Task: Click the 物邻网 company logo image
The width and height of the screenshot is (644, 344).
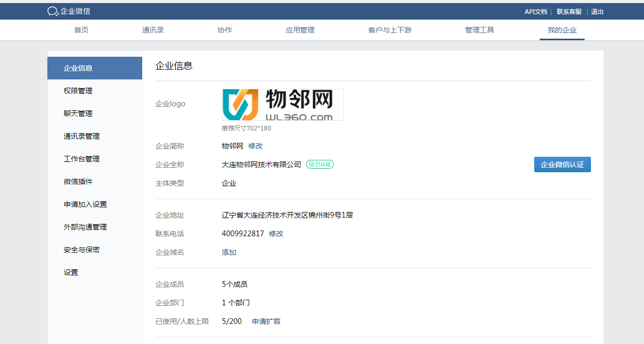Action: 283,105
